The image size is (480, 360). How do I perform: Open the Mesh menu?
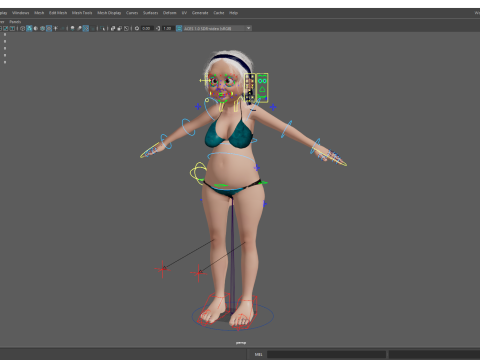[39, 13]
